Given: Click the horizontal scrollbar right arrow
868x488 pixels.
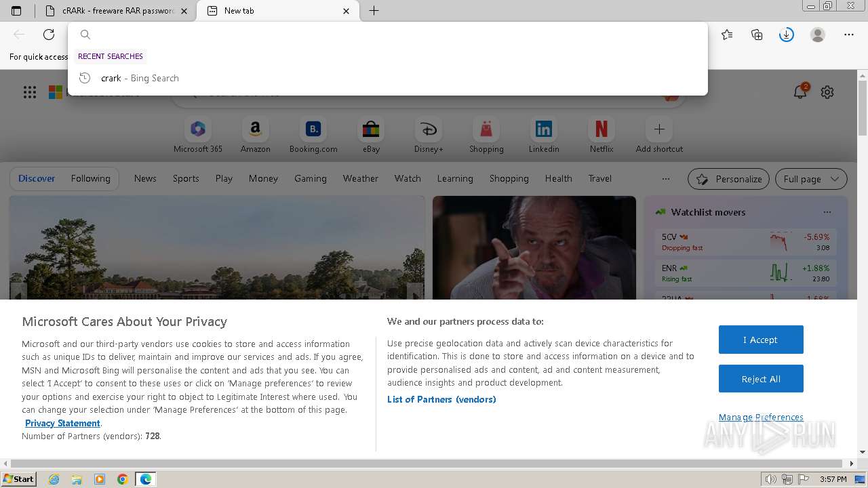Looking at the screenshot, I should tap(852, 464).
